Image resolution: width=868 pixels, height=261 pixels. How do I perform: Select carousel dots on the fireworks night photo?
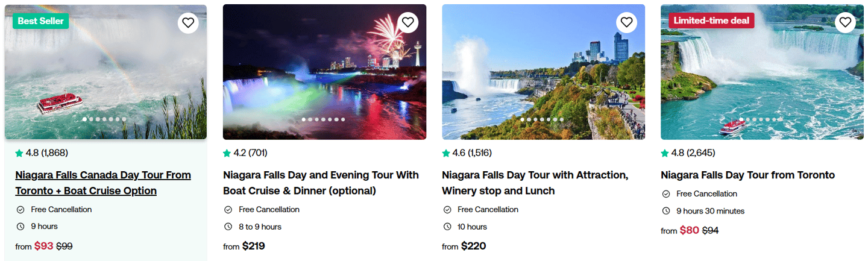tap(324, 119)
